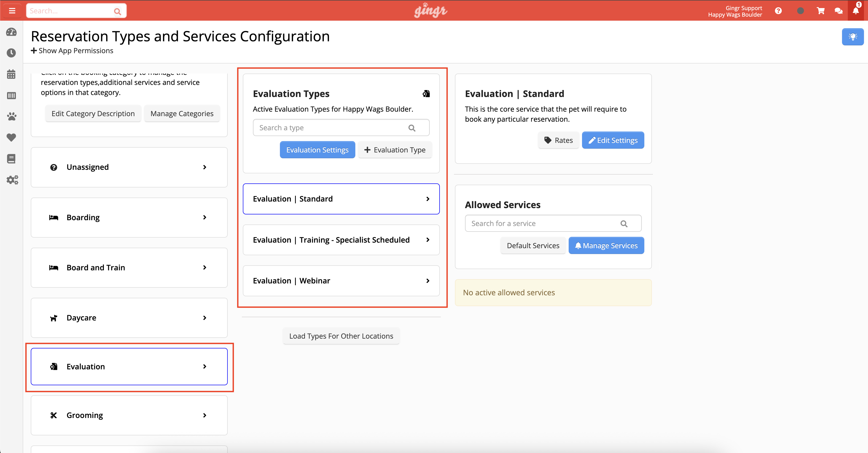Open the heart icon in the sidebar
The width and height of the screenshot is (868, 453).
click(11, 137)
